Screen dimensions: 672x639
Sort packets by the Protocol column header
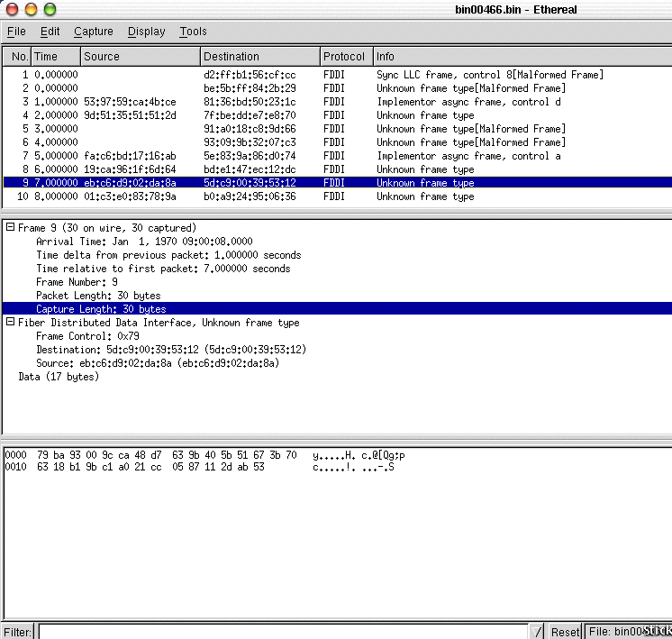(346, 57)
